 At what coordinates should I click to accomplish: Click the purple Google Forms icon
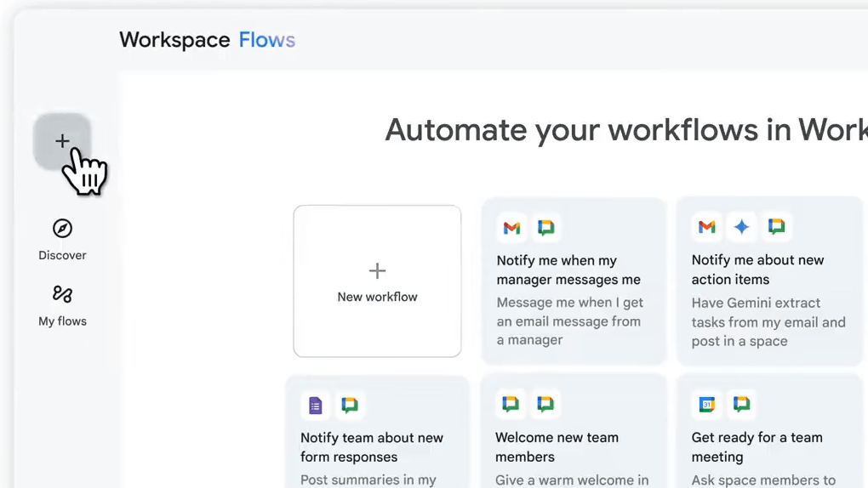click(x=316, y=406)
